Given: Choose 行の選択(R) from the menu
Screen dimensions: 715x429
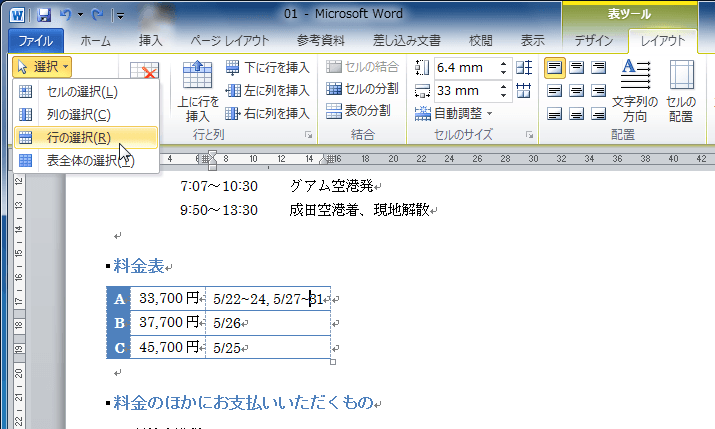Looking at the screenshot, I should 86,137.
